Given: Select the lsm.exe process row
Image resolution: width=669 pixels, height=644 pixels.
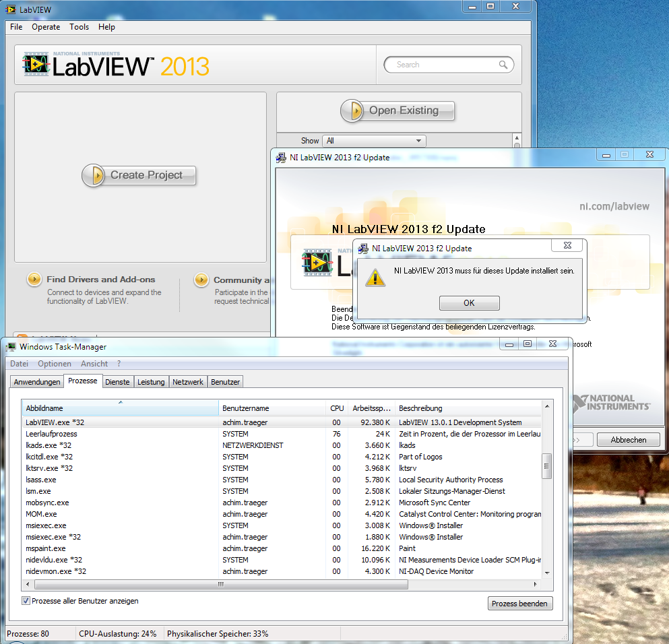Looking at the screenshot, I should click(282, 491).
